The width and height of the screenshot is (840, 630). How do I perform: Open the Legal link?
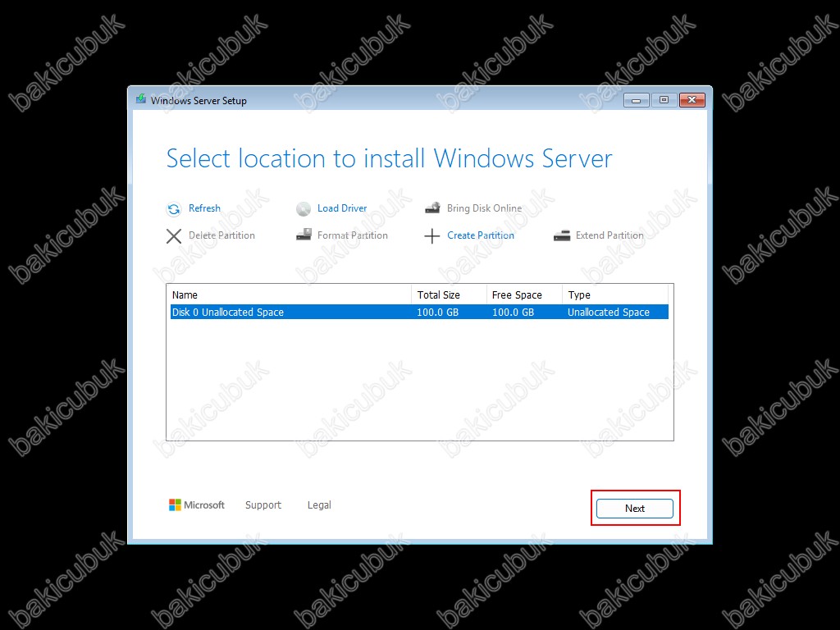[x=319, y=505]
